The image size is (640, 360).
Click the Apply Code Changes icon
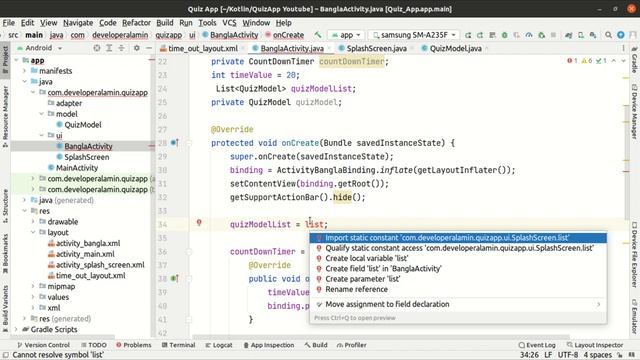492,35
